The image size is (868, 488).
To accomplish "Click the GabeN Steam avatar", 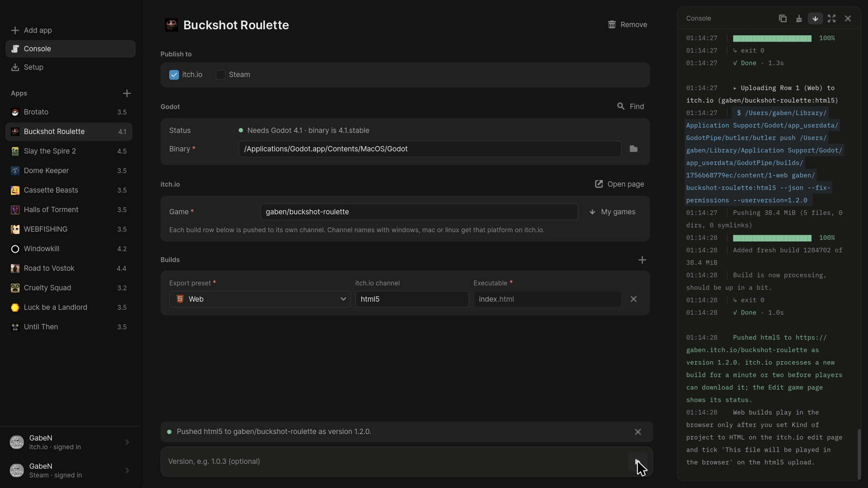I will tap(17, 470).
